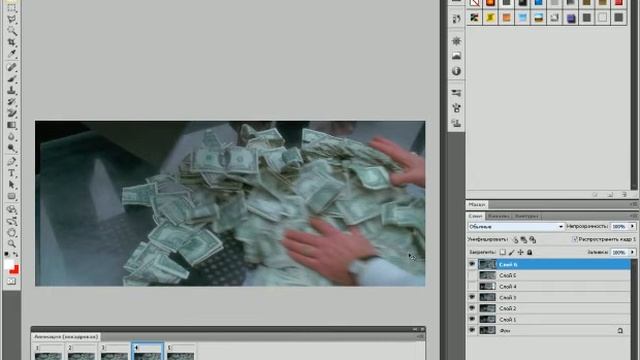Viewport: 640px width, 360px height.
Task: Open the Clone Source panel icon
Action: [x=456, y=123]
